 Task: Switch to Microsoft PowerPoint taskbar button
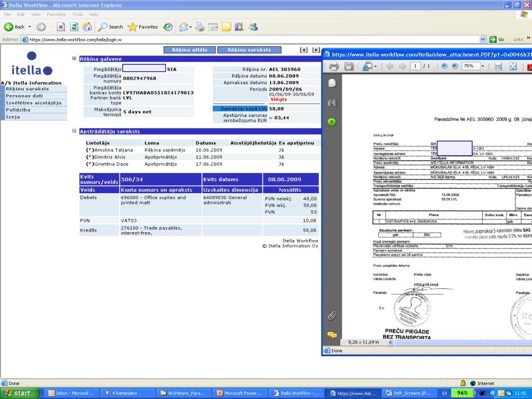coord(240,393)
